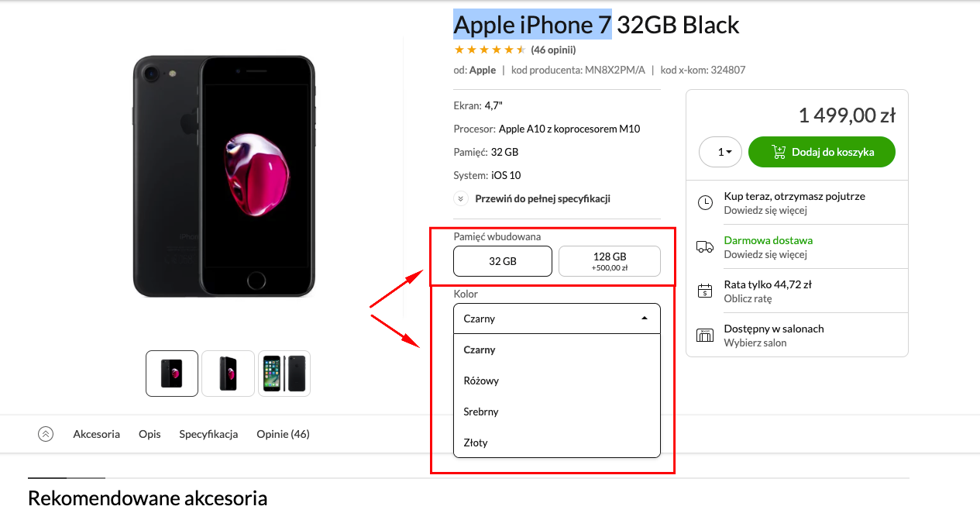Click the delivery truck icon

(705, 247)
